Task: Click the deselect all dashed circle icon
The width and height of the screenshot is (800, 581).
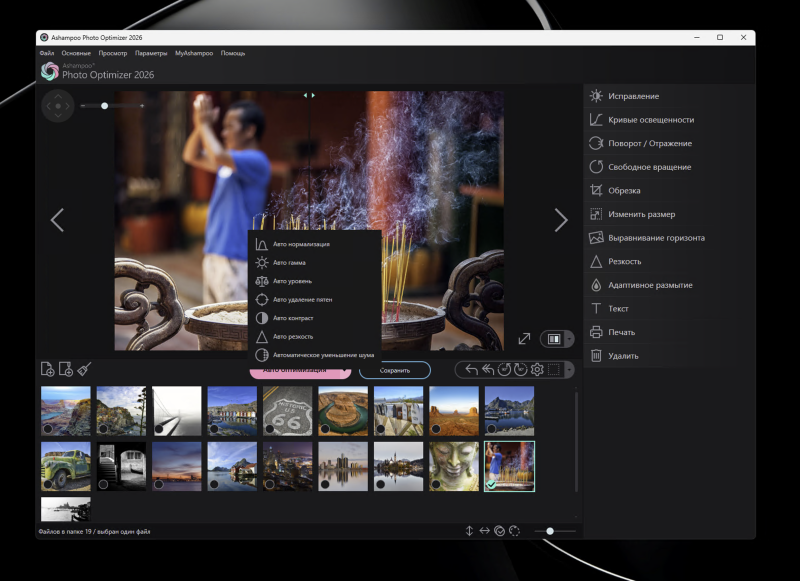Action: (514, 531)
